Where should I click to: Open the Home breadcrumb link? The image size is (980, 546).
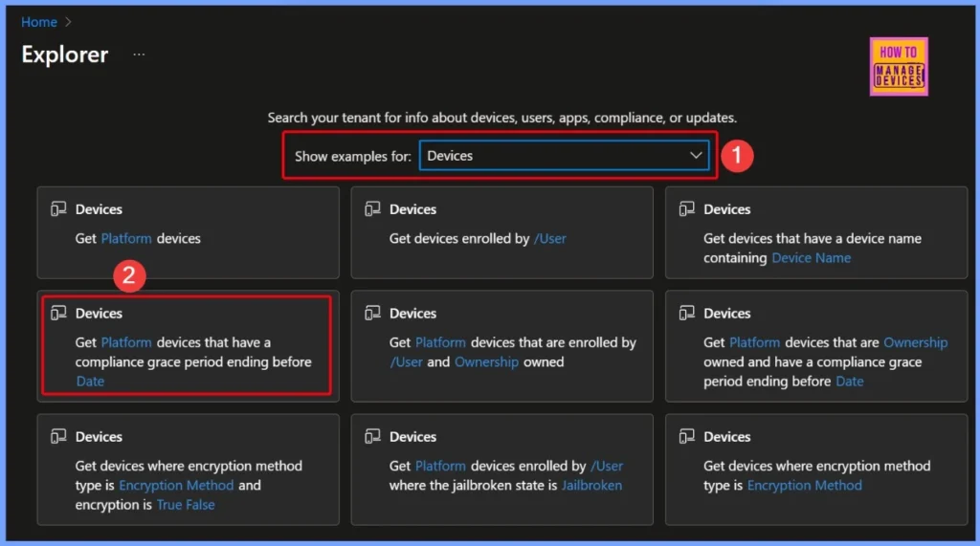38,22
